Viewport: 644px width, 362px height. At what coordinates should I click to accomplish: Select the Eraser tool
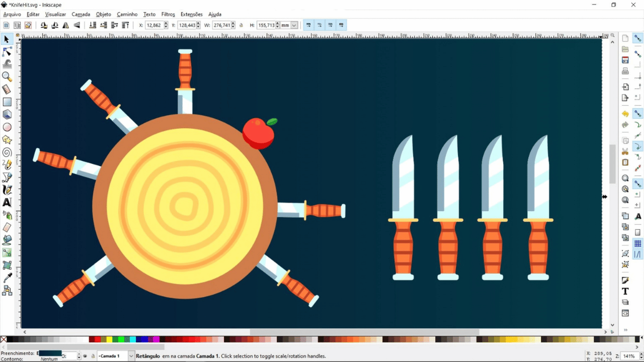(7, 228)
